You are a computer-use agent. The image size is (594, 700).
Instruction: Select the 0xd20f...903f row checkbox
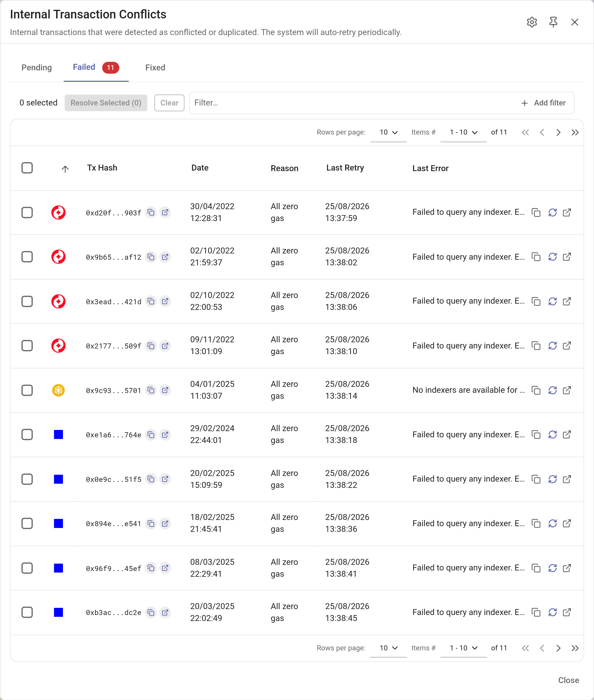point(27,212)
